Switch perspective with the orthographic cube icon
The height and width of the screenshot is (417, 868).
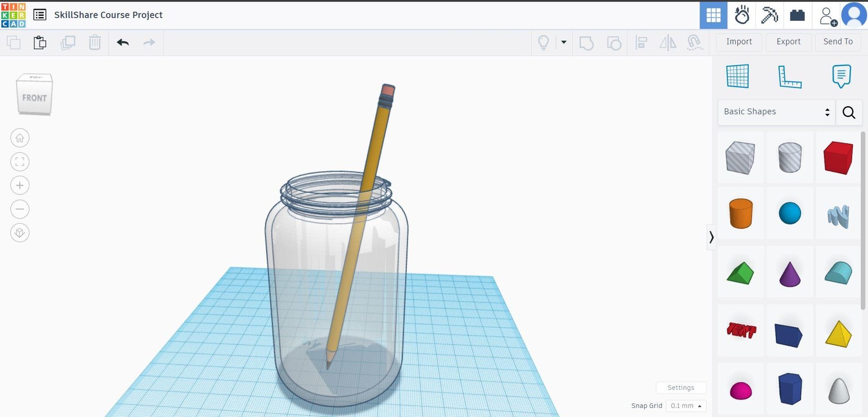20,233
